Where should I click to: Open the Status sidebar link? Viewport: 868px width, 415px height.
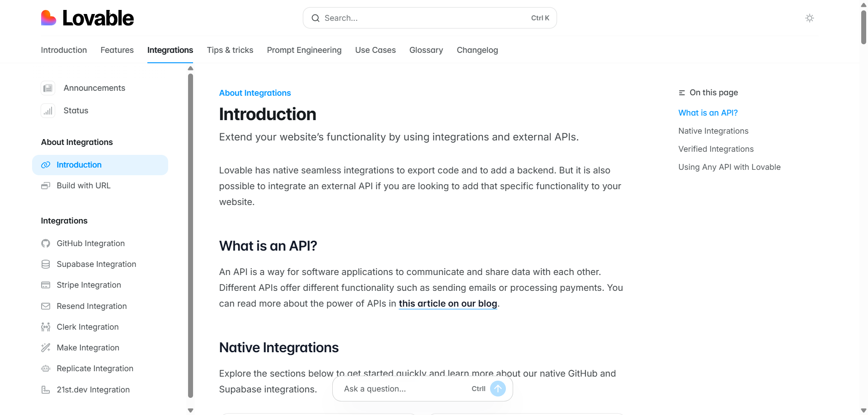(x=76, y=111)
